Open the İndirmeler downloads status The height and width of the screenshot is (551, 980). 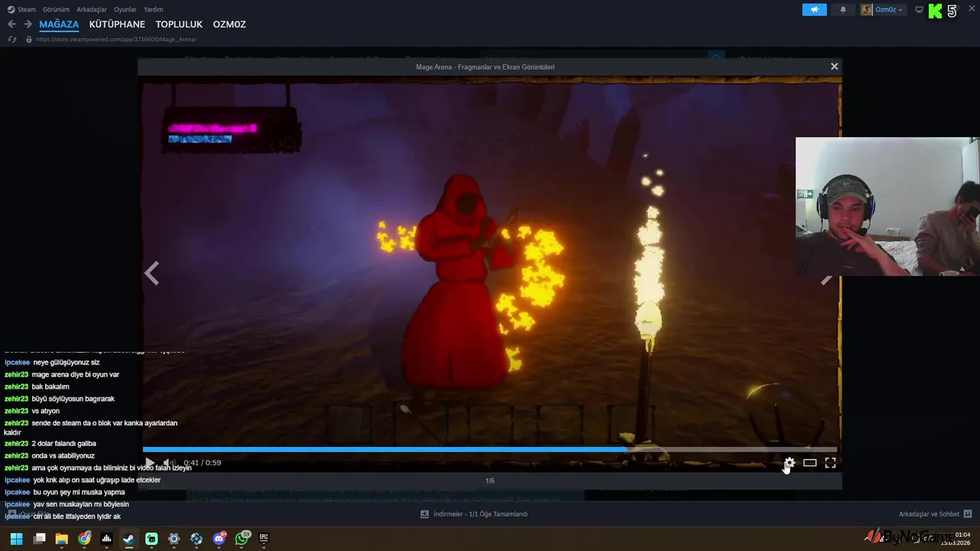click(475, 514)
